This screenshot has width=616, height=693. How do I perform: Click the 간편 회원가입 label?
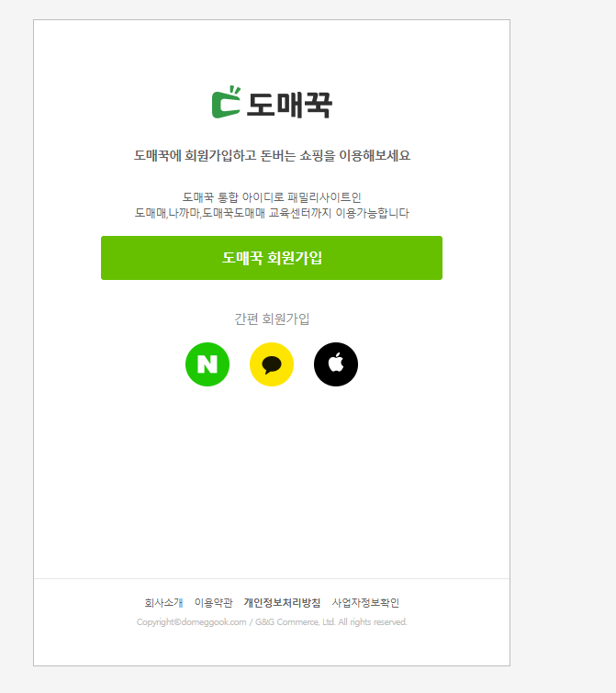click(x=272, y=319)
